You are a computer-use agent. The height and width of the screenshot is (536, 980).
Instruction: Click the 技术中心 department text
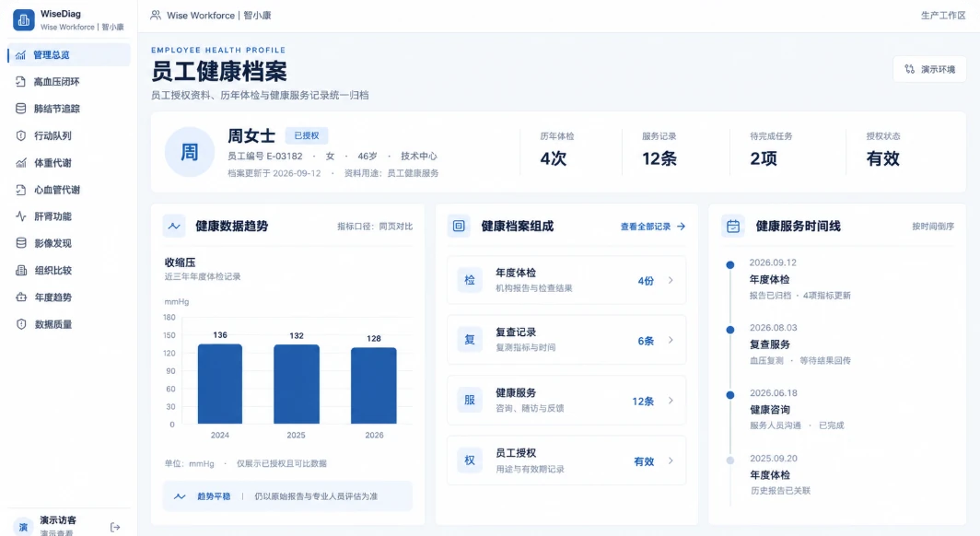(419, 157)
